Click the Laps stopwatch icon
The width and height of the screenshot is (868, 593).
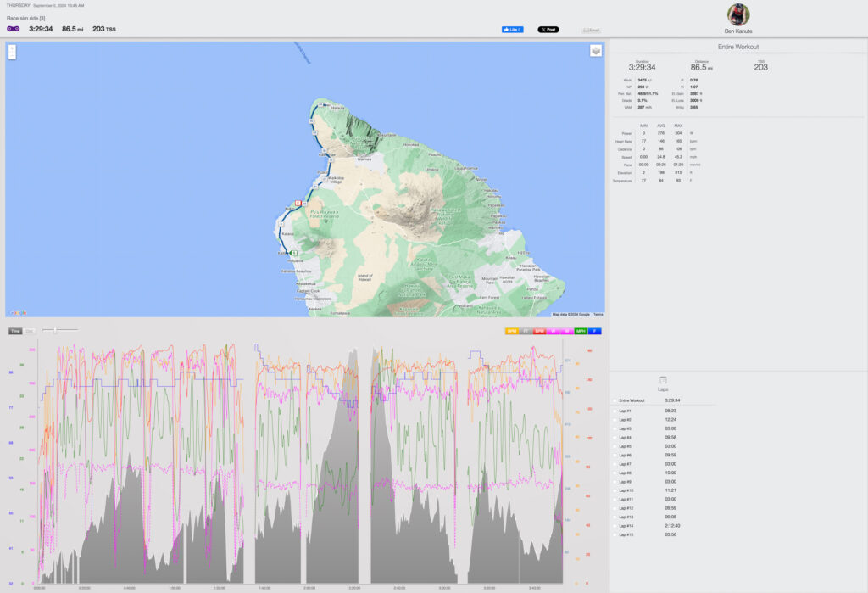coord(663,380)
